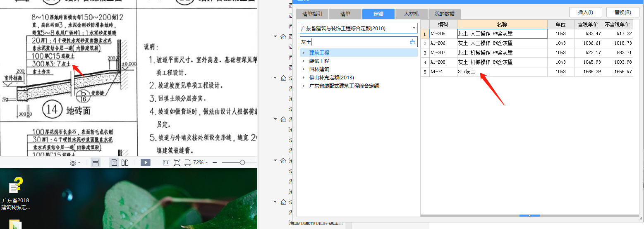644x229 pixels.
Task: Click price cell 1045.93
Action: coord(588,62)
